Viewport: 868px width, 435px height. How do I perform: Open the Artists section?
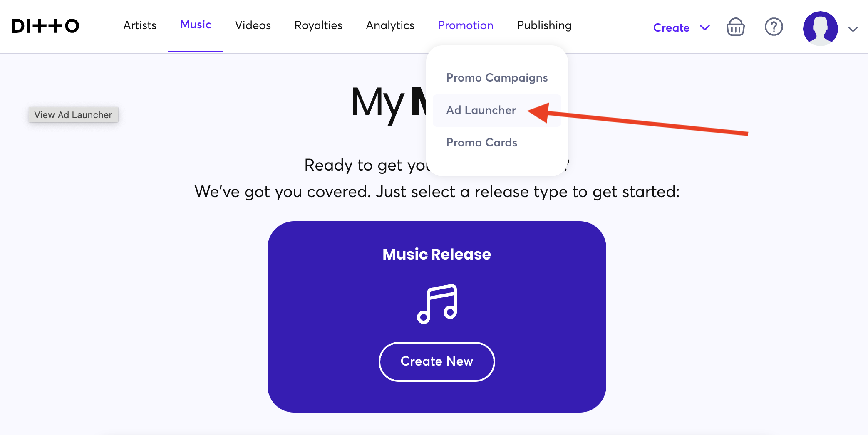pos(139,25)
